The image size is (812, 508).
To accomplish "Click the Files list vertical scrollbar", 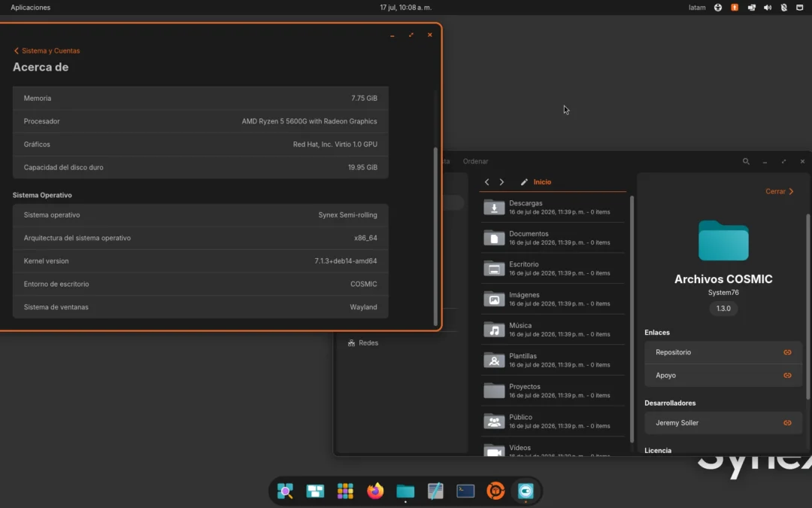I will [632, 319].
